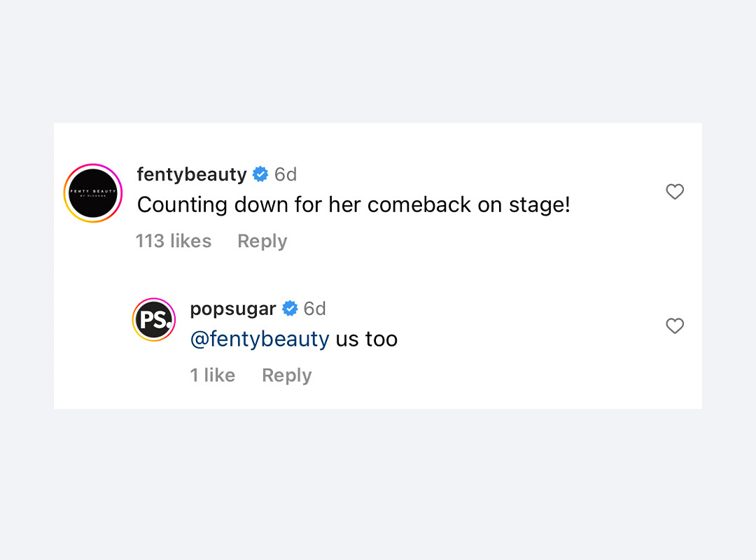Click the verified badge next to fentybeauty
This screenshot has width=756, height=560.
coord(260,174)
